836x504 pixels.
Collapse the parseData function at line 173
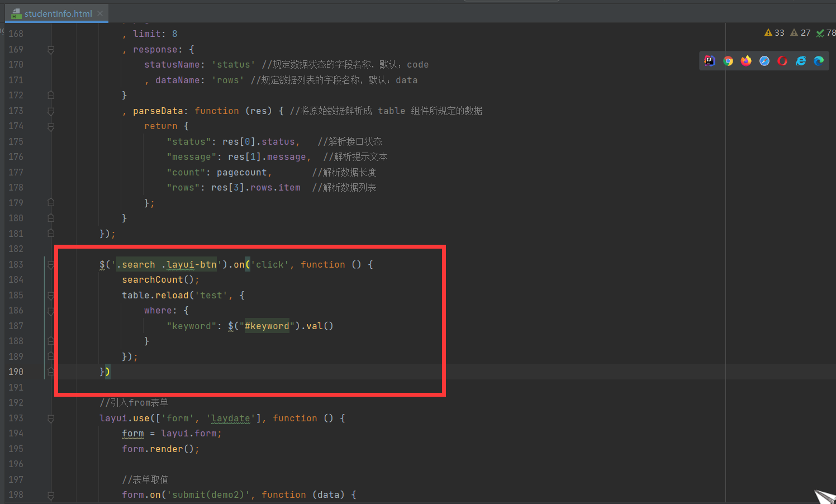pos(51,111)
